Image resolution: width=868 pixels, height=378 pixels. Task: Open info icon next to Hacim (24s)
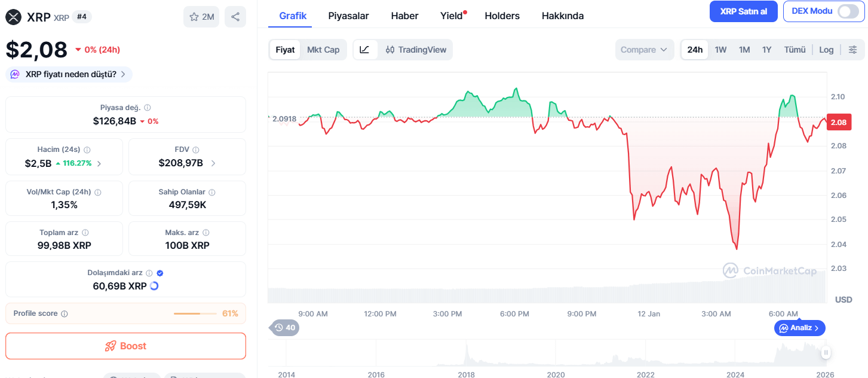tap(87, 150)
